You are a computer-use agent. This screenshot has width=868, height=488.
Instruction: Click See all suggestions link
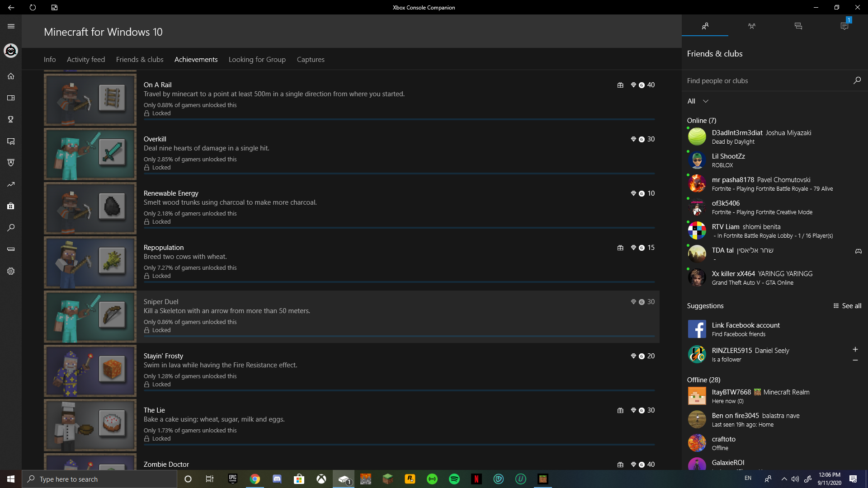847,306
